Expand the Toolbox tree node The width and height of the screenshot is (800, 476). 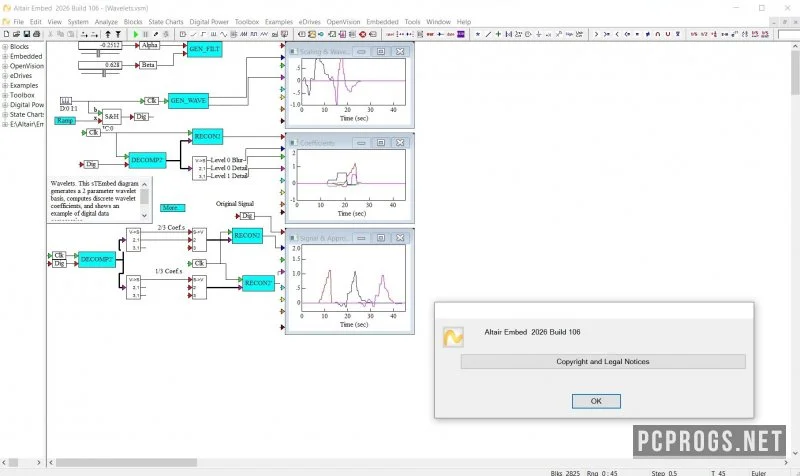(5, 95)
